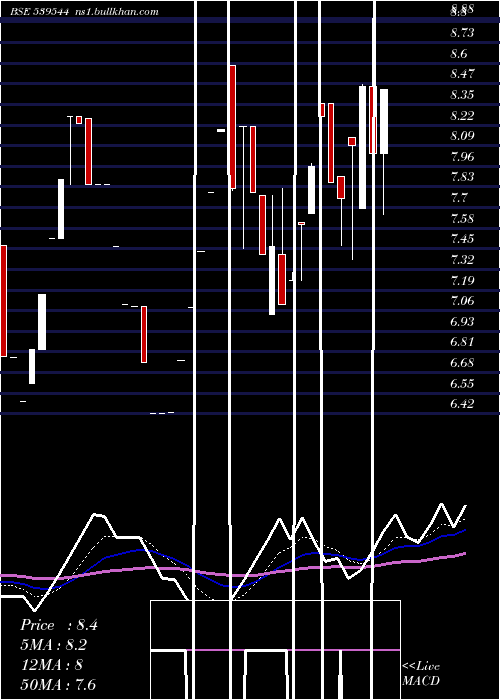Click the 5MA : 8.2 readout

pyautogui.click(x=54, y=645)
